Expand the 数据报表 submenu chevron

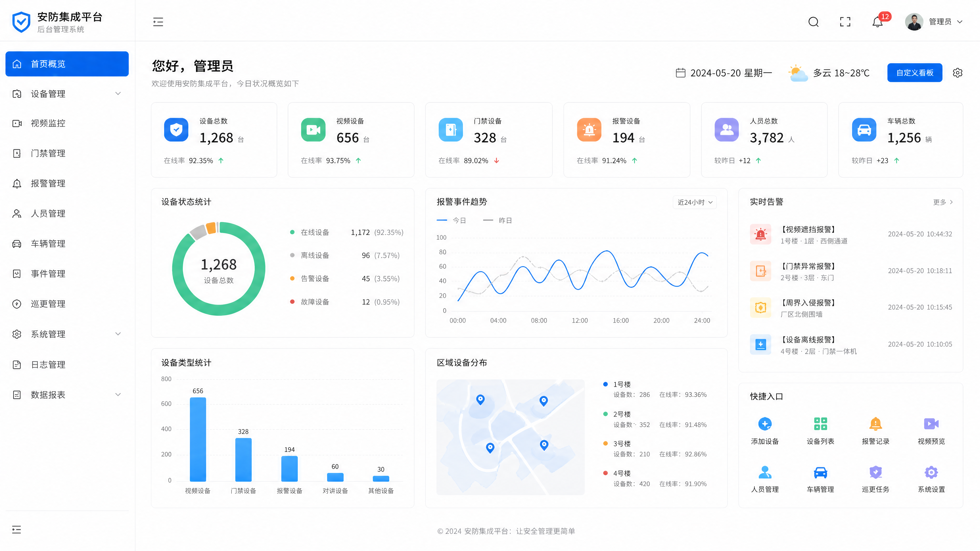[118, 395]
